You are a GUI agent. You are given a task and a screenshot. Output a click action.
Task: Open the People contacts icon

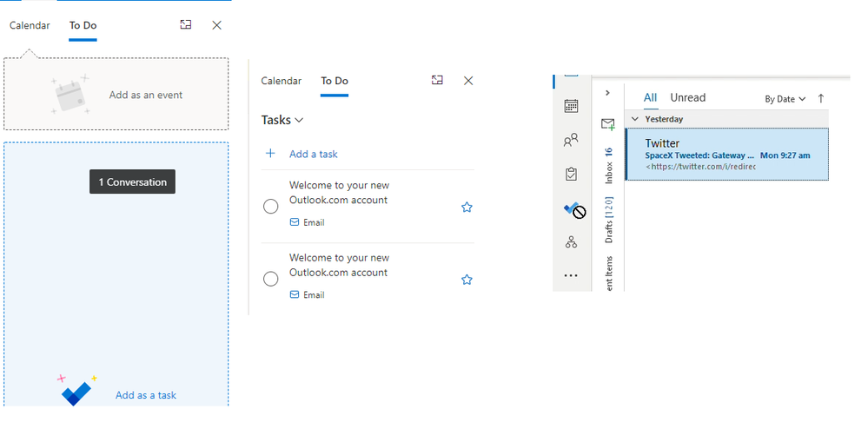point(571,140)
